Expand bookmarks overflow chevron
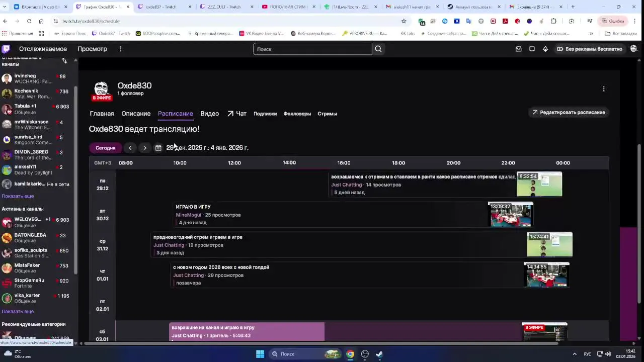 click(591, 34)
